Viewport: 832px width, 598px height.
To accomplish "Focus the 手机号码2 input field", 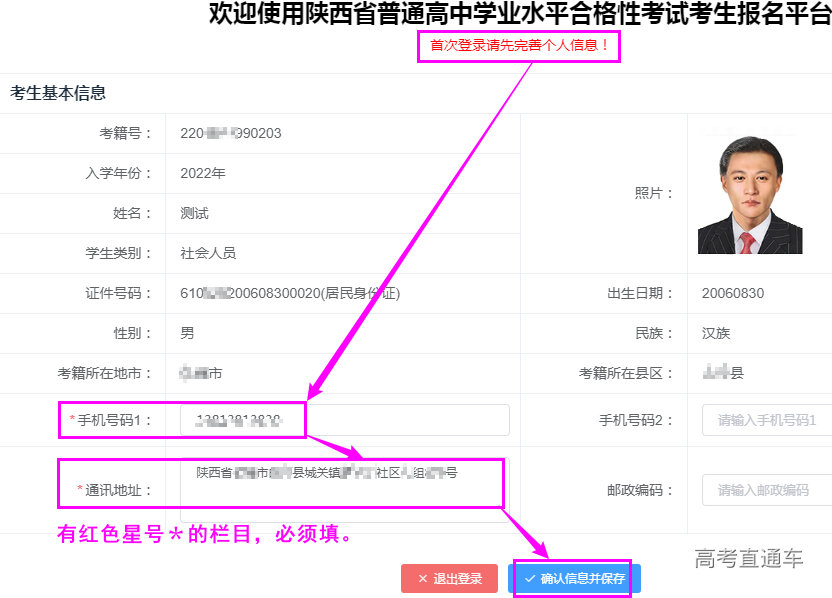I will (x=768, y=420).
